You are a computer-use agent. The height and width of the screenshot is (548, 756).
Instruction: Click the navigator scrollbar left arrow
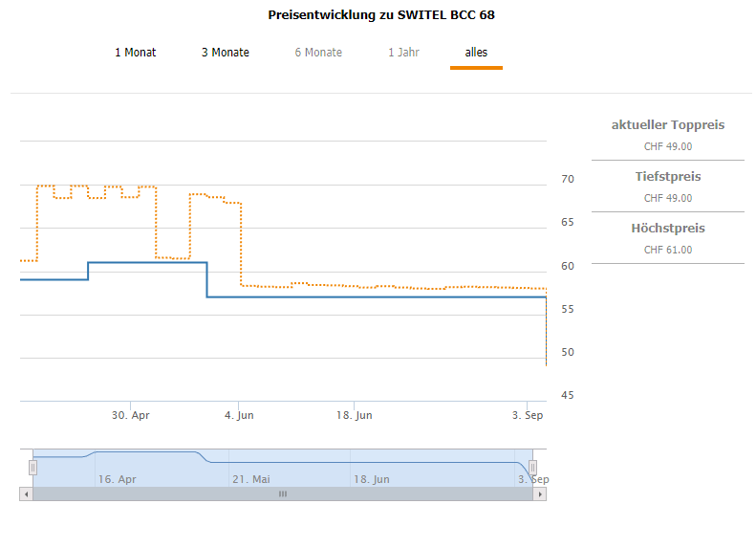(25, 493)
